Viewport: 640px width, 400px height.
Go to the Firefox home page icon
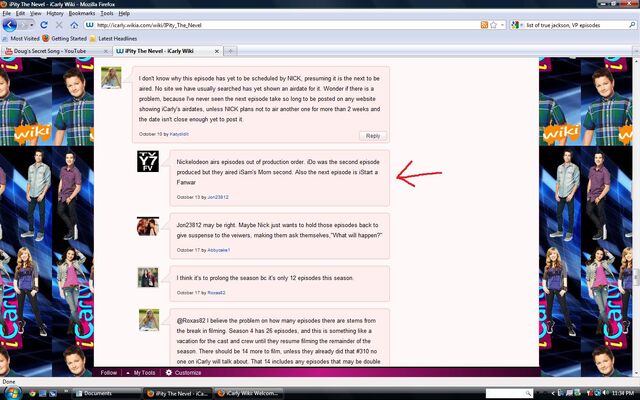click(74, 25)
